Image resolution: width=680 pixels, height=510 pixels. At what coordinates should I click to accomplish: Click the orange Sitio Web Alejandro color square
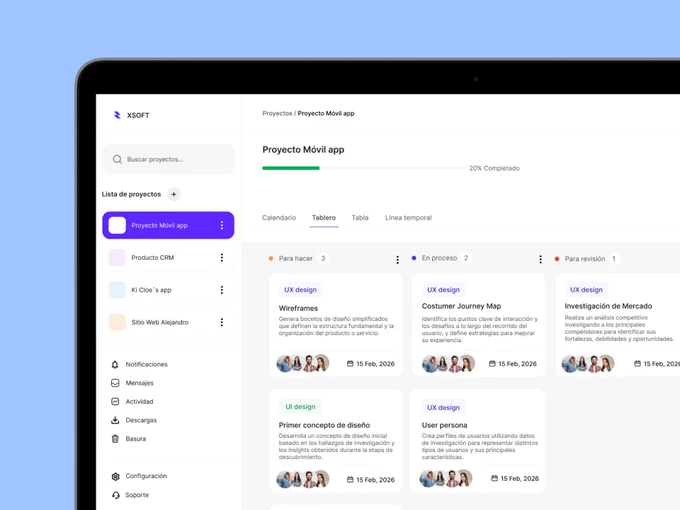[117, 322]
